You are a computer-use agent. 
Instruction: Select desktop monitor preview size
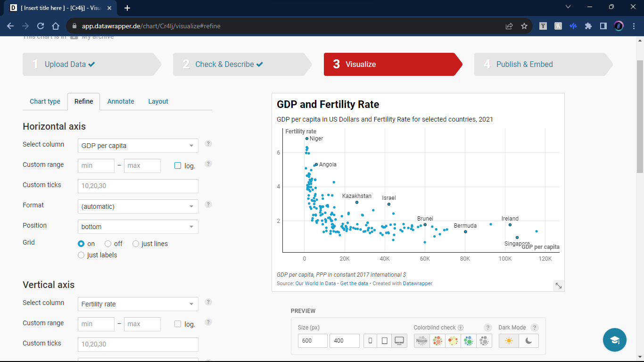(x=399, y=341)
